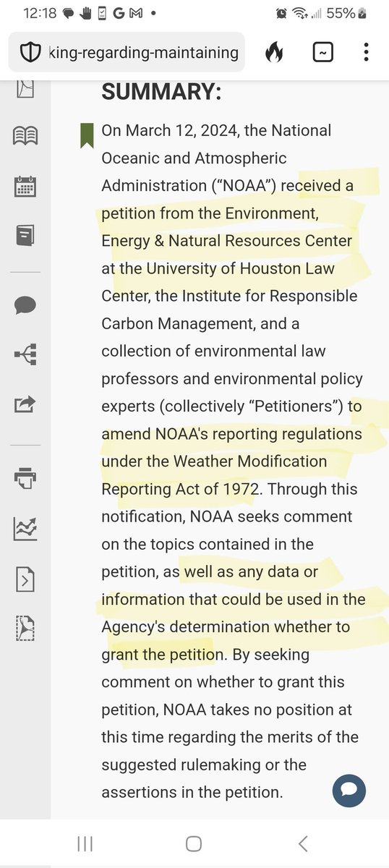Tap the print sidebar icon
The height and width of the screenshot is (868, 389).
click(26, 478)
